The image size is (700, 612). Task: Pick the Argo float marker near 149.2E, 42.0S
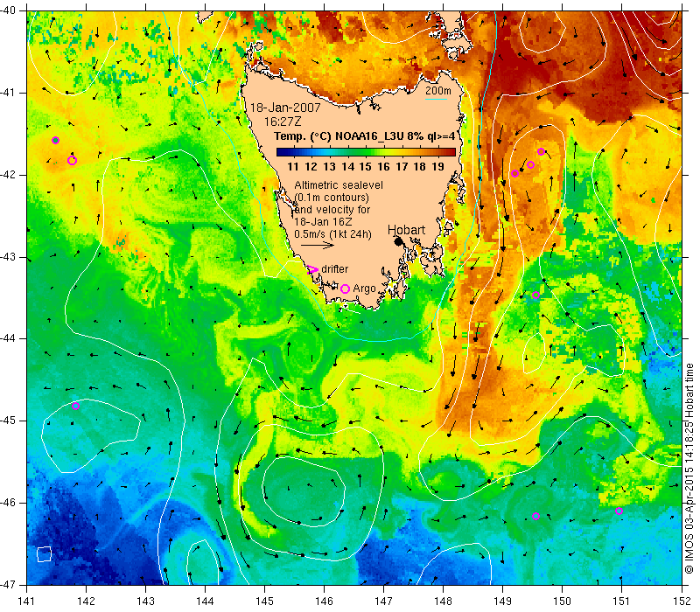[514, 173]
